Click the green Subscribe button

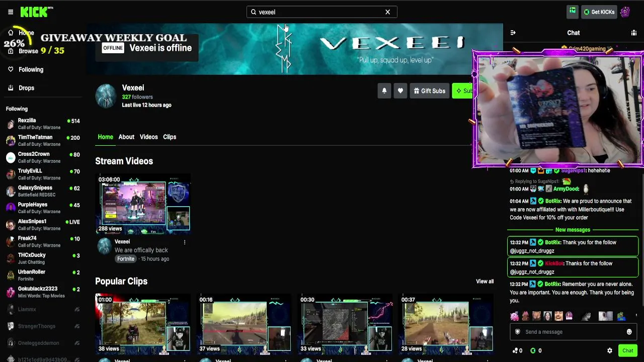pos(462,91)
